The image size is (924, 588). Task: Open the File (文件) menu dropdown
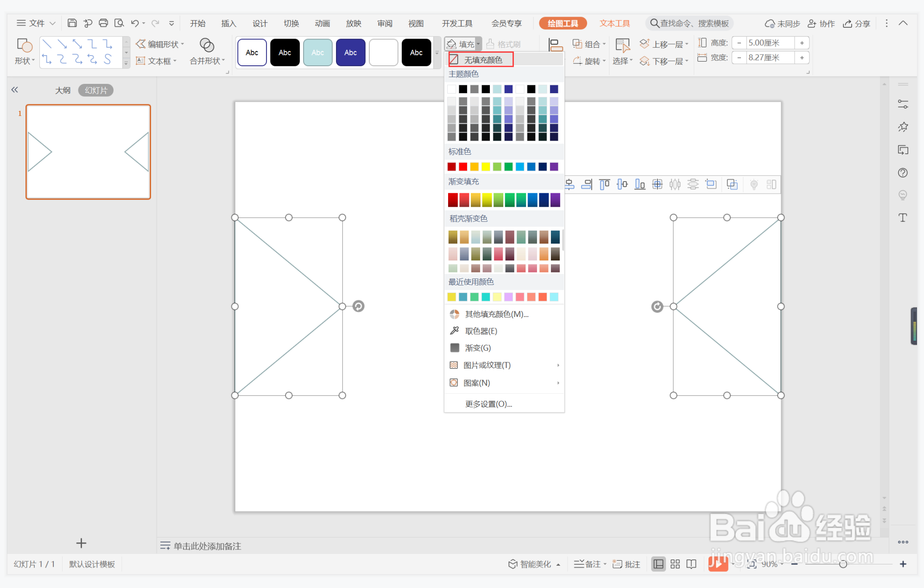click(x=36, y=23)
